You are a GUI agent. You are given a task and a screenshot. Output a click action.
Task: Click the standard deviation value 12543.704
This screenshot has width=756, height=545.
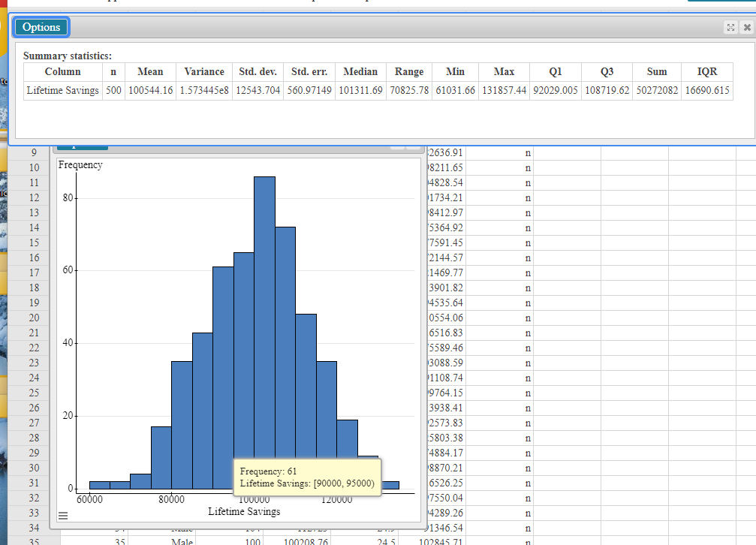tap(258, 90)
